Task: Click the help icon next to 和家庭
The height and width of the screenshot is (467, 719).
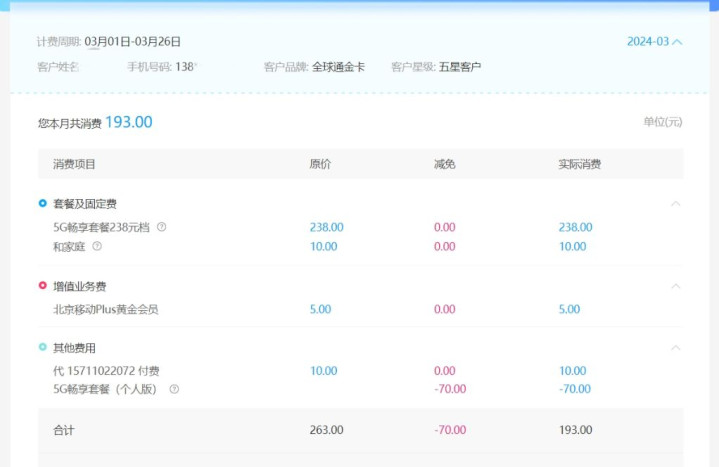Action: 97,246
